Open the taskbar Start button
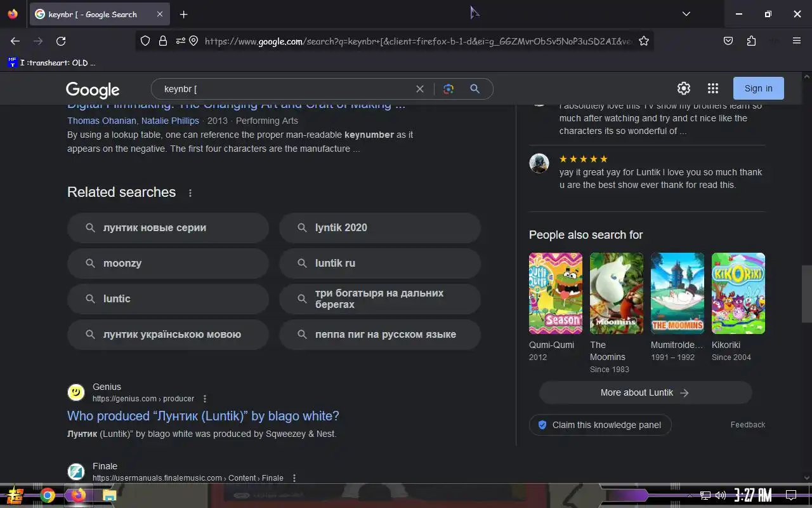812x508 pixels. click(x=15, y=495)
